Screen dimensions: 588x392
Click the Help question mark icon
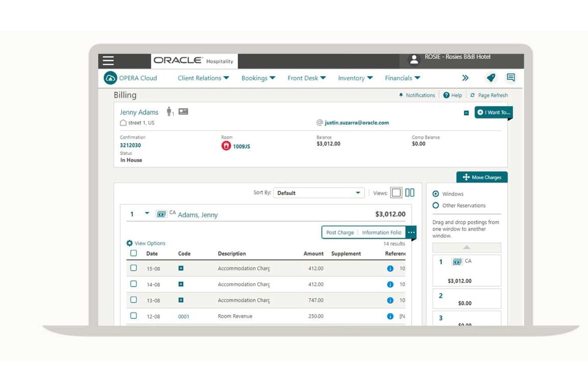446,95
